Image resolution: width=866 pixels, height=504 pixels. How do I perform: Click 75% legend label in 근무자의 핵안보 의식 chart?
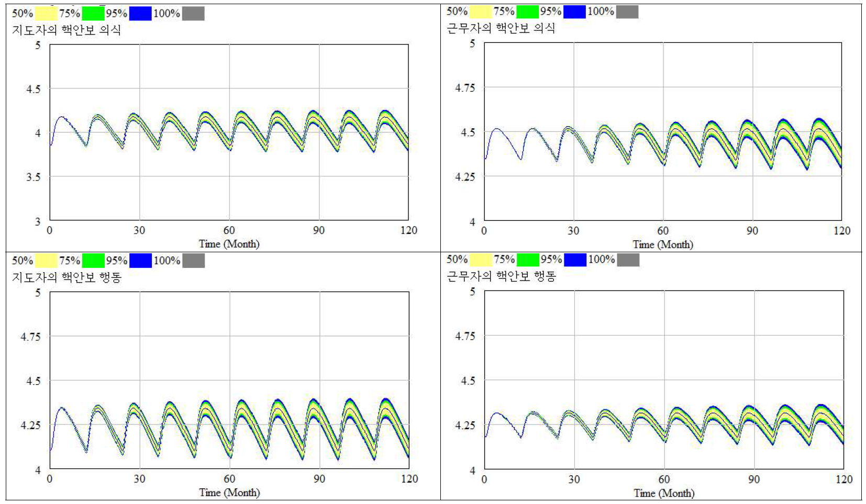point(504,12)
